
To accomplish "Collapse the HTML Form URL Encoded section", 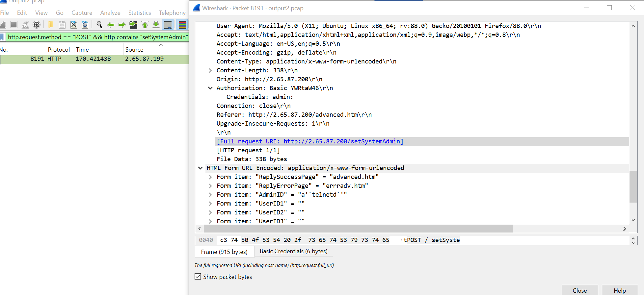I will 200,168.
